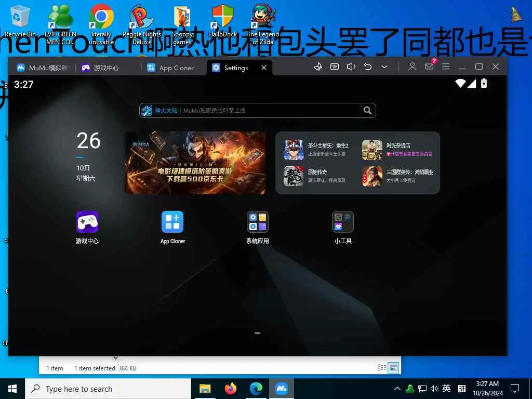Switch File Explorer to large icons view
The height and width of the screenshot is (399, 532).
coord(393,367)
